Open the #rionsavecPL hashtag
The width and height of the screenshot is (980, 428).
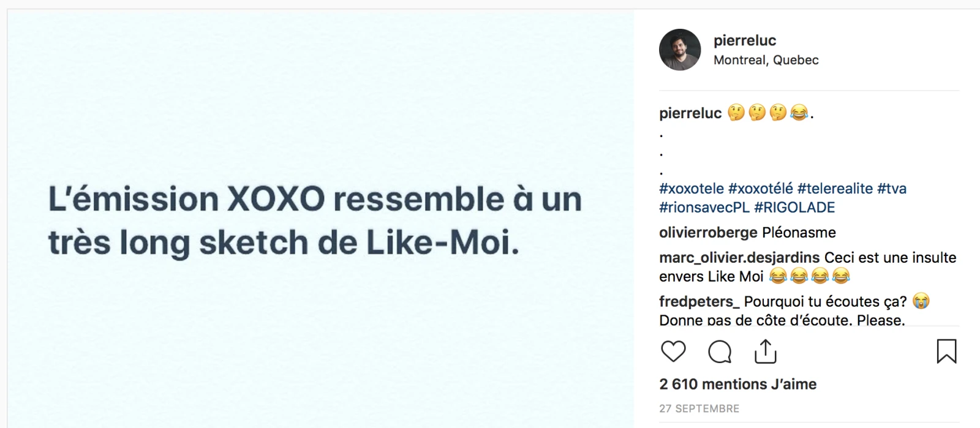click(x=704, y=208)
